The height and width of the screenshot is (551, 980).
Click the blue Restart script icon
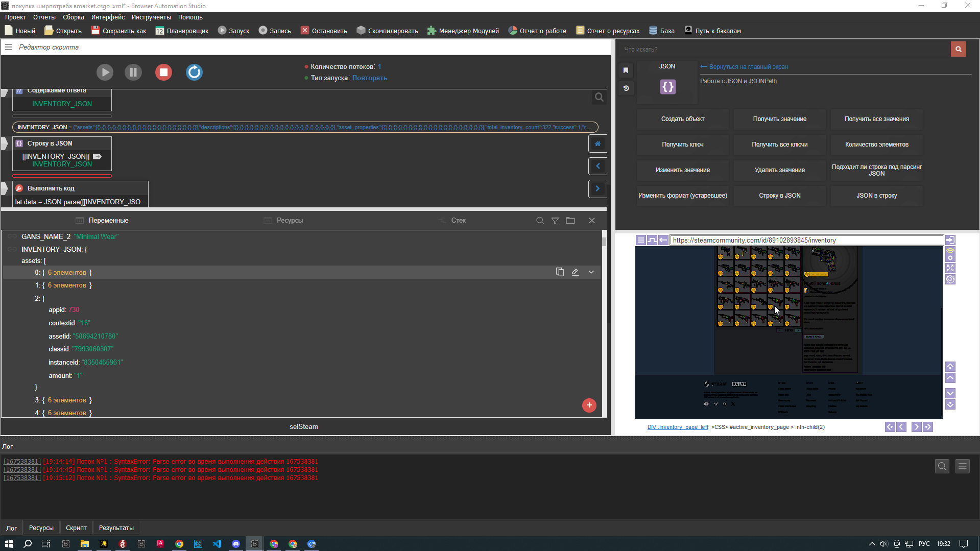tap(194, 73)
